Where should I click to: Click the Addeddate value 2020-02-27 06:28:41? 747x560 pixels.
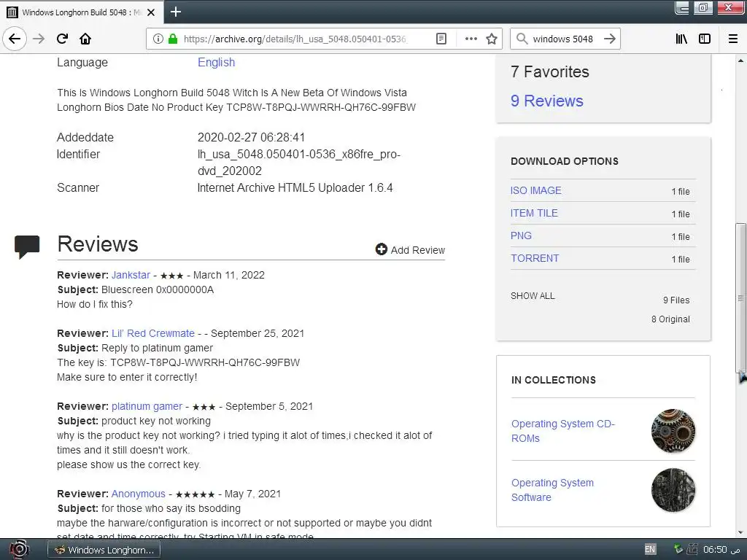click(x=251, y=138)
